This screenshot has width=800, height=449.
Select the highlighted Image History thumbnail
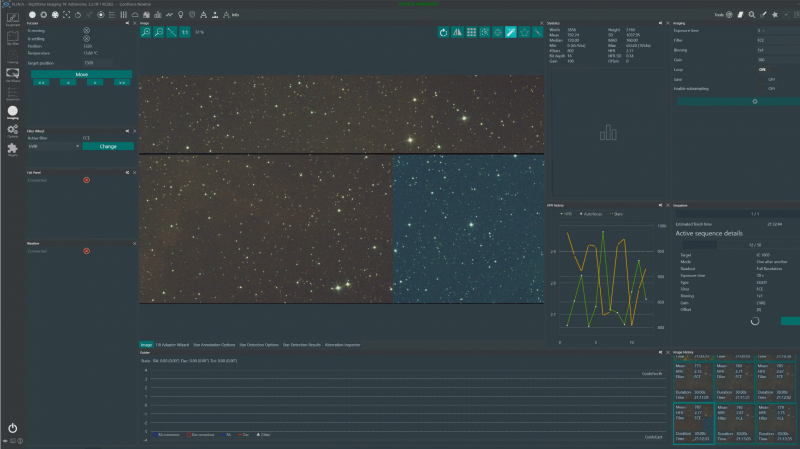[x=693, y=423]
